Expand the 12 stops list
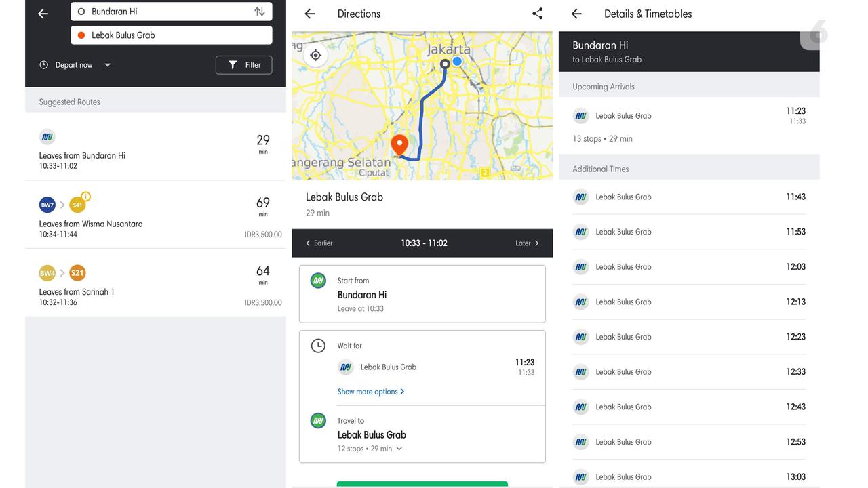Screen dimensions: 868x488 399,449
